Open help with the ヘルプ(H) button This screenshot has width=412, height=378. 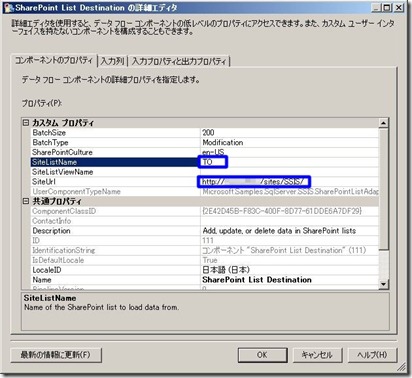coord(372,355)
